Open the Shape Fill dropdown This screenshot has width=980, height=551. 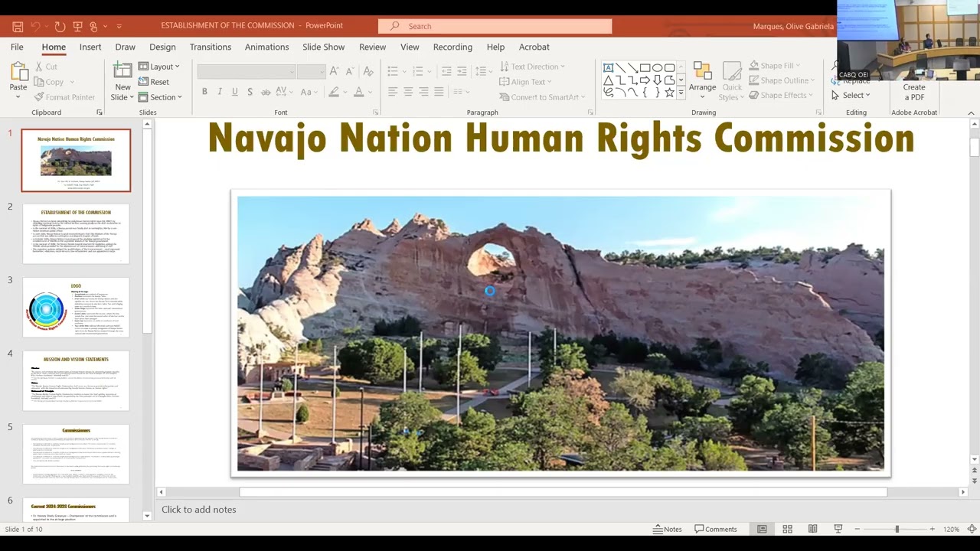775,66
